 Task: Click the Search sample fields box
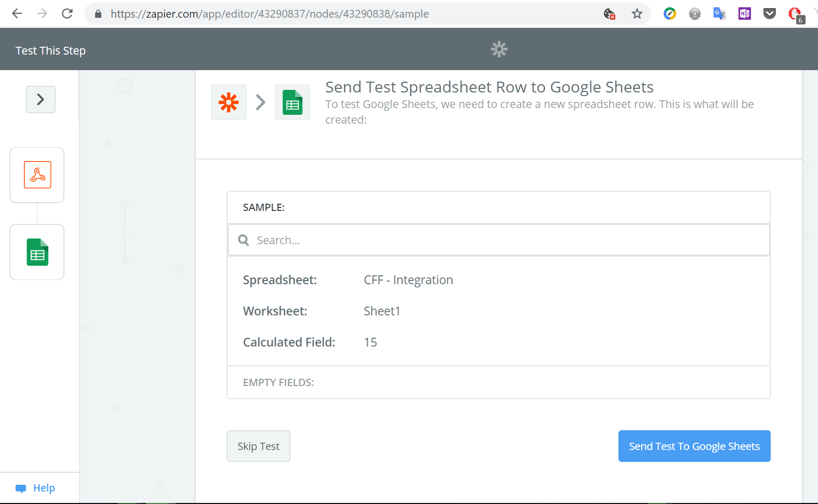(498, 240)
